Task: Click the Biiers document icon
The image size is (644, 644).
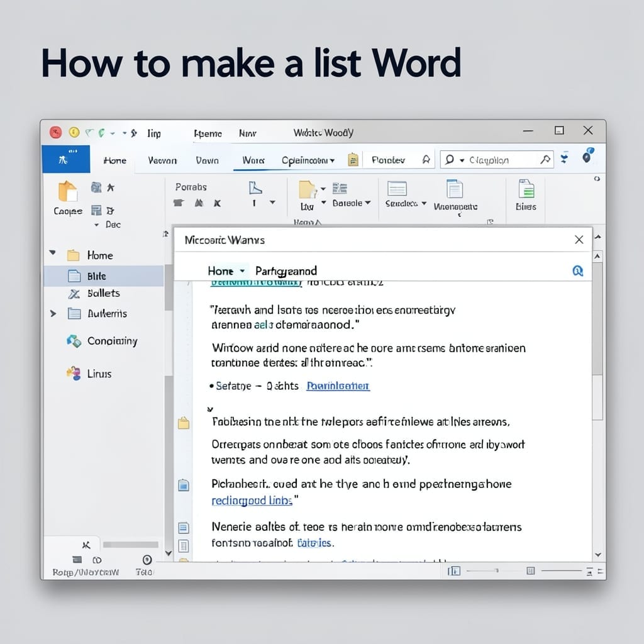Action: coord(526,189)
